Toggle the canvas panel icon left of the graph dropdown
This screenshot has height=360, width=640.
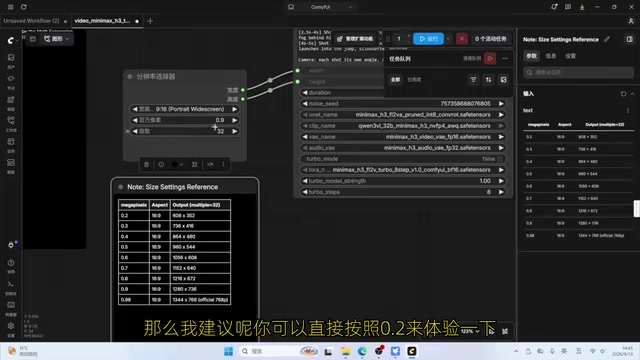click(33, 39)
